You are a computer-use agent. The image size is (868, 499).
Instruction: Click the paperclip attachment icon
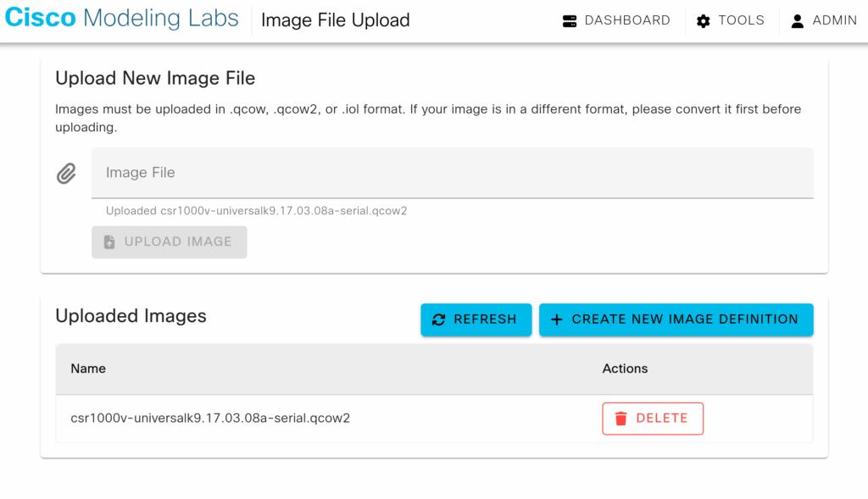67,174
